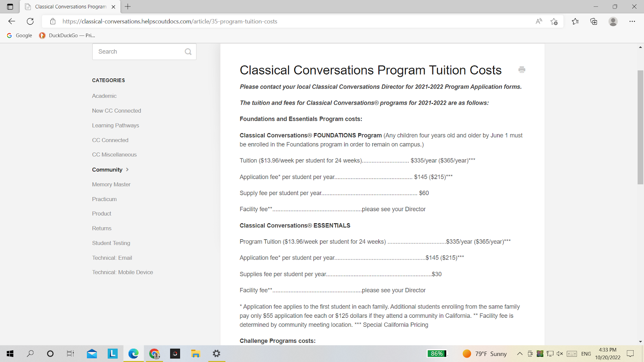Open the Memory Master category
644x362 pixels.
[x=111, y=184]
